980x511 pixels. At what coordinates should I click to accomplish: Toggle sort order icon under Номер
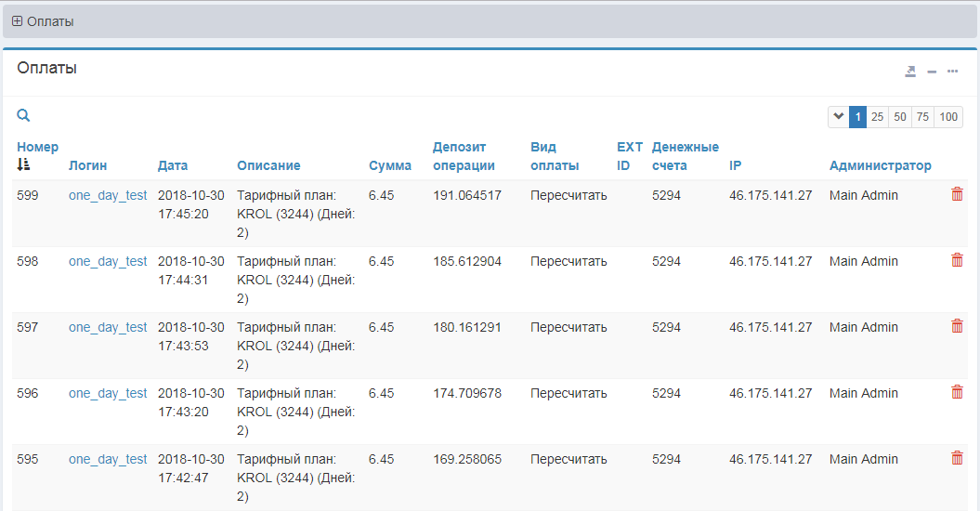click(x=24, y=164)
